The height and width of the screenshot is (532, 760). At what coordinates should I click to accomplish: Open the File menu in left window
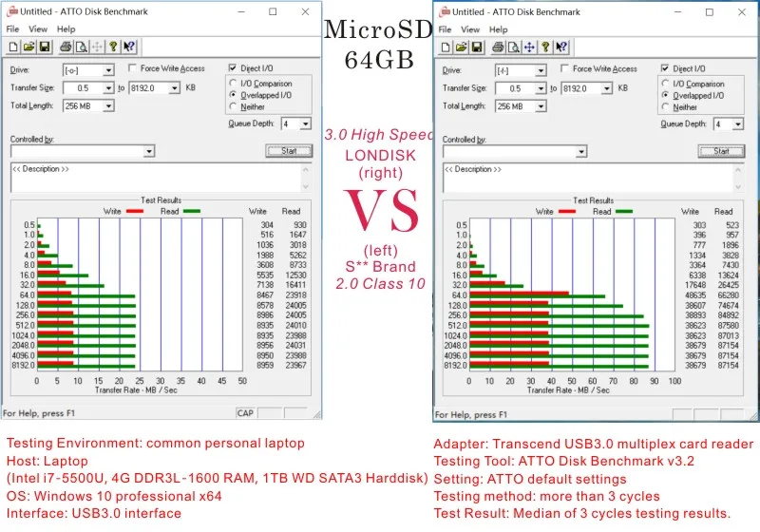(x=12, y=29)
